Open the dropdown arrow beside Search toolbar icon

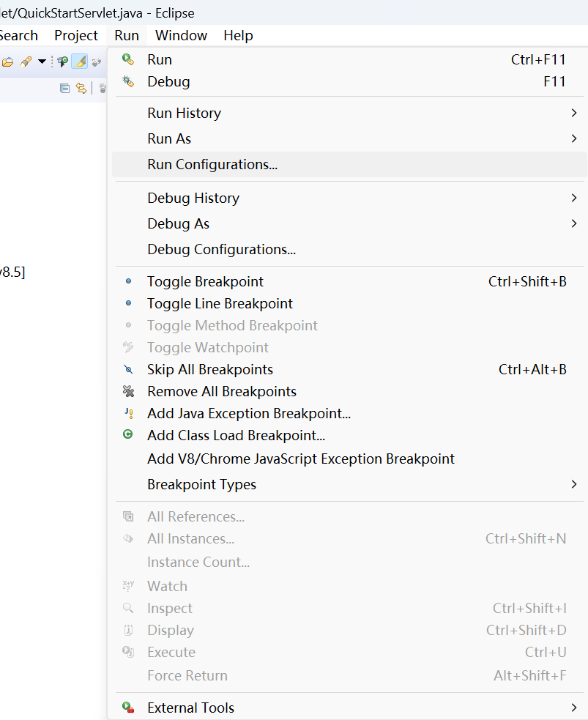click(x=42, y=62)
